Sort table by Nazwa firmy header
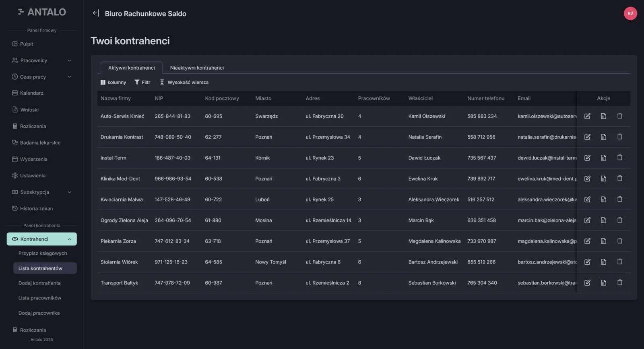The height and width of the screenshot is (349, 644). point(116,98)
